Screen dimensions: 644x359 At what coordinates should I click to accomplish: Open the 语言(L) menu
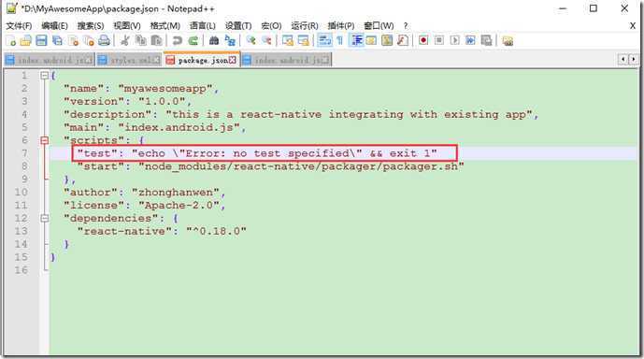(203, 26)
